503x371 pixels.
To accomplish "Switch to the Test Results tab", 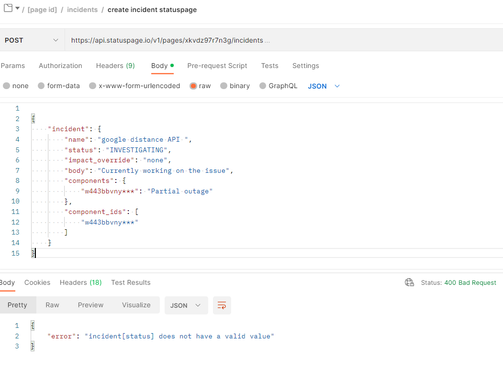I will 131,283.
